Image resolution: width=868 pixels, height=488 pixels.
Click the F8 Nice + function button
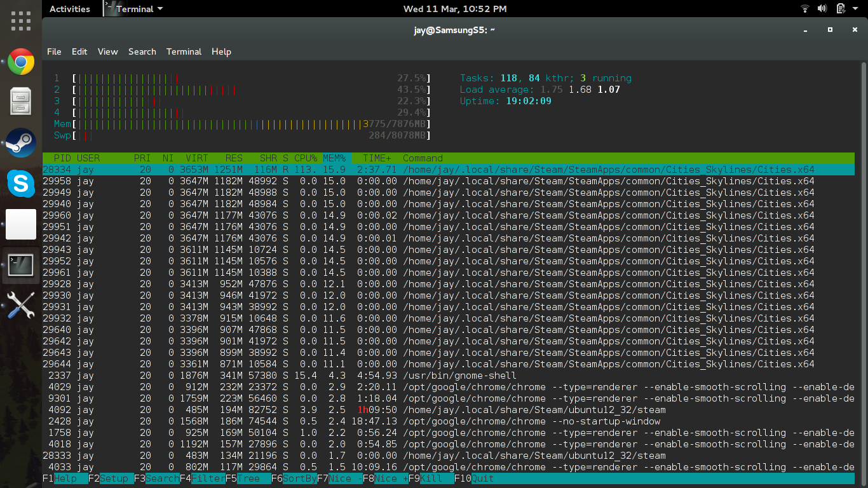click(386, 478)
